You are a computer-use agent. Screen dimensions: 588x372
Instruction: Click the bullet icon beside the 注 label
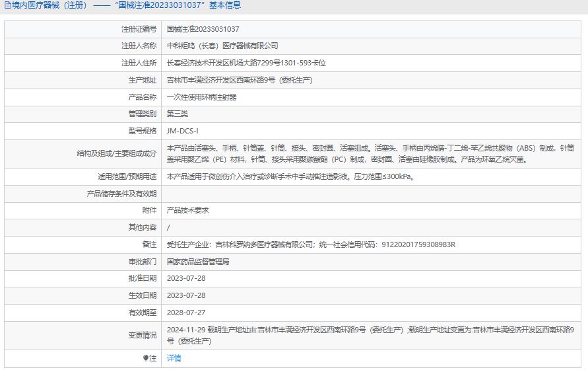click(x=146, y=358)
